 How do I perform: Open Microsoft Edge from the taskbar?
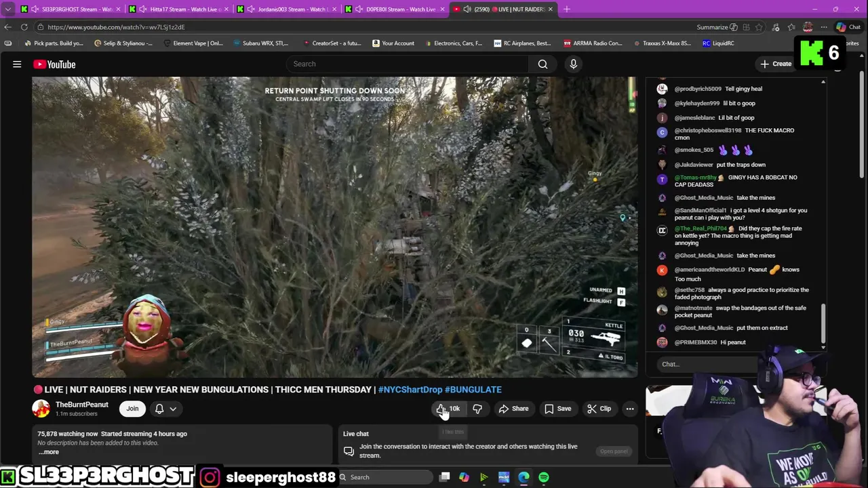tap(524, 477)
